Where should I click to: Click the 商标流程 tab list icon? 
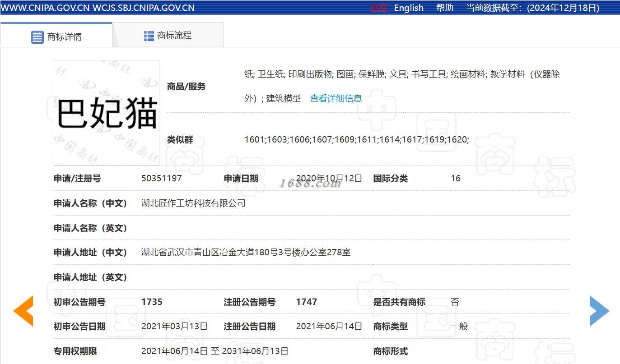pos(149,36)
